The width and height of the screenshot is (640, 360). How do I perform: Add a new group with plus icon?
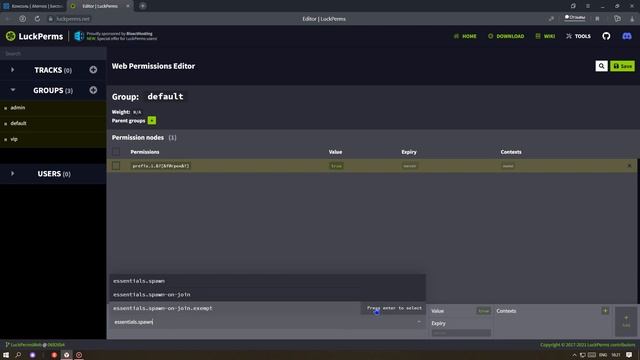click(x=93, y=90)
